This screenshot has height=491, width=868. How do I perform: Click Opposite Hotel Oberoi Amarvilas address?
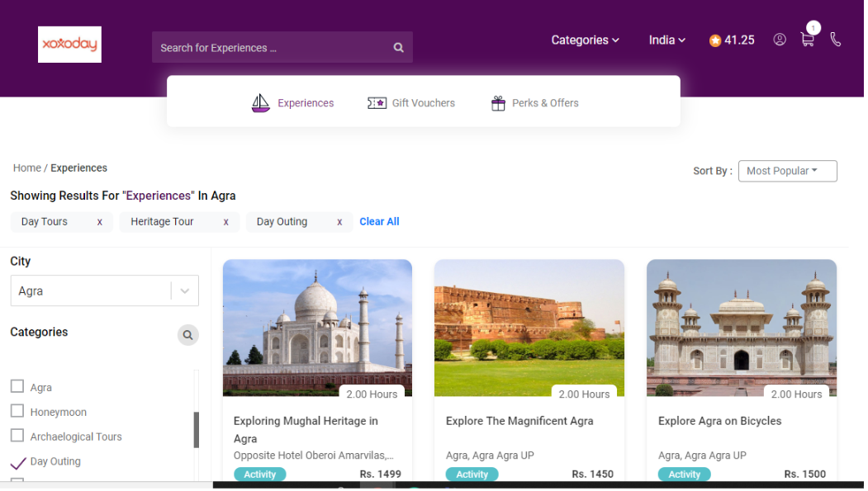315,457
